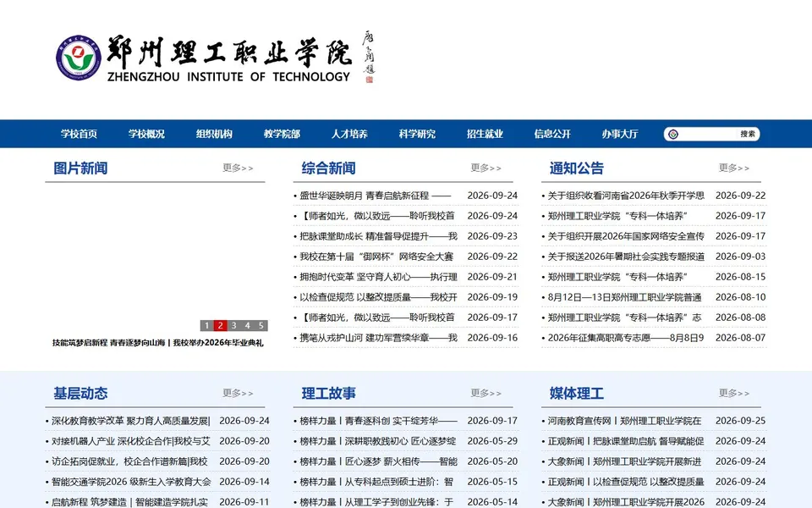Screen dimensions: 812x508
Task: Open 榜样力量丨深耕职教践初心 匠心逐梦绽
Action: click(378, 441)
